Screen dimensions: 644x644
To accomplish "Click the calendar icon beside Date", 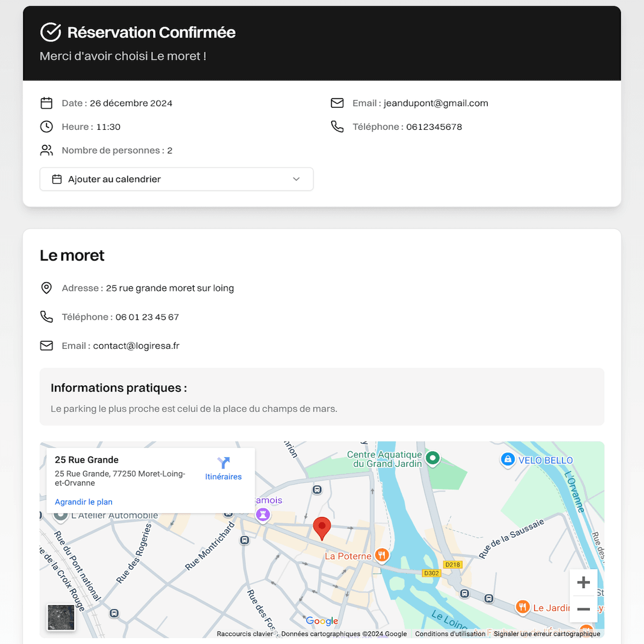I will click(47, 103).
